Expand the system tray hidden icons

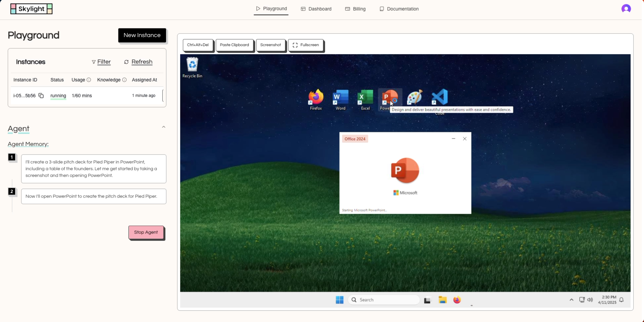[x=571, y=300]
